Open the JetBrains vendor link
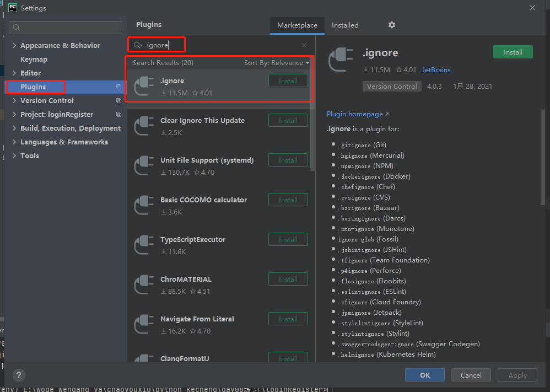Viewport: 550px width, 392px height. pyautogui.click(x=436, y=70)
